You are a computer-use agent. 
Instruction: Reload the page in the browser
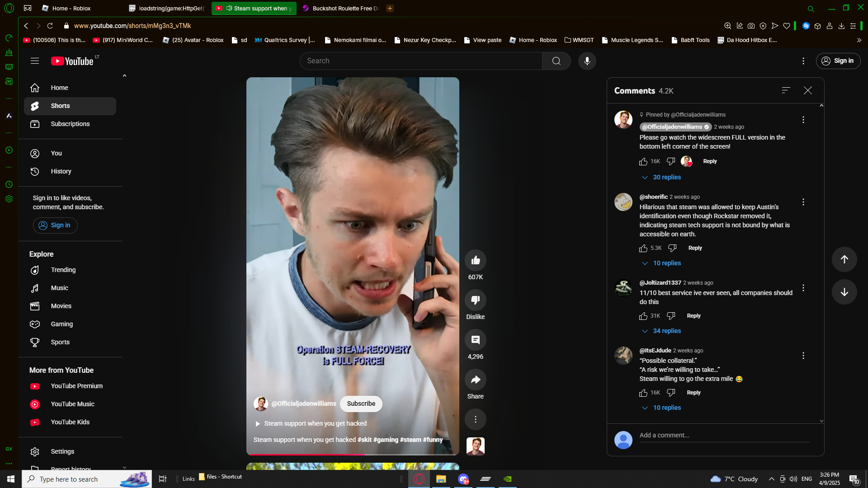[x=50, y=26]
